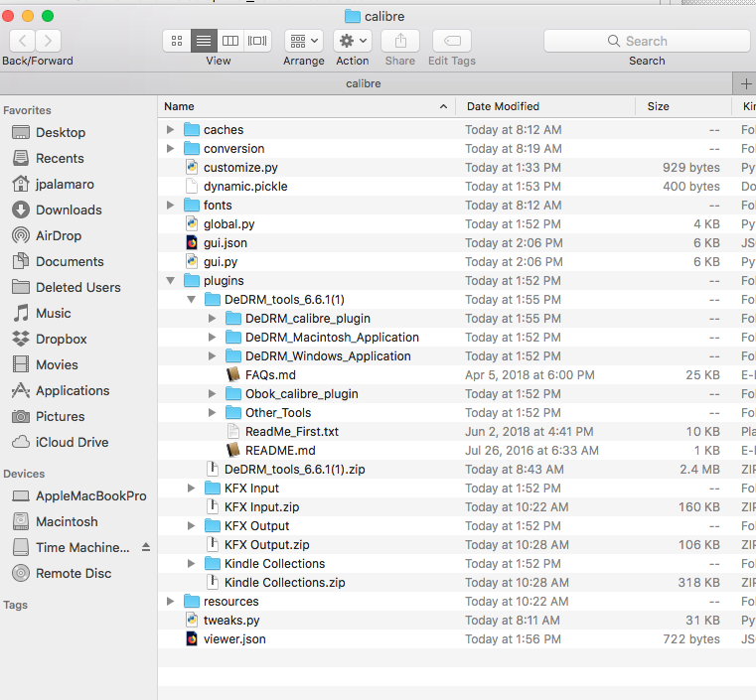Viewport: 756px width, 700px height.
Task: Open the Action gear menu
Action: (x=353, y=41)
